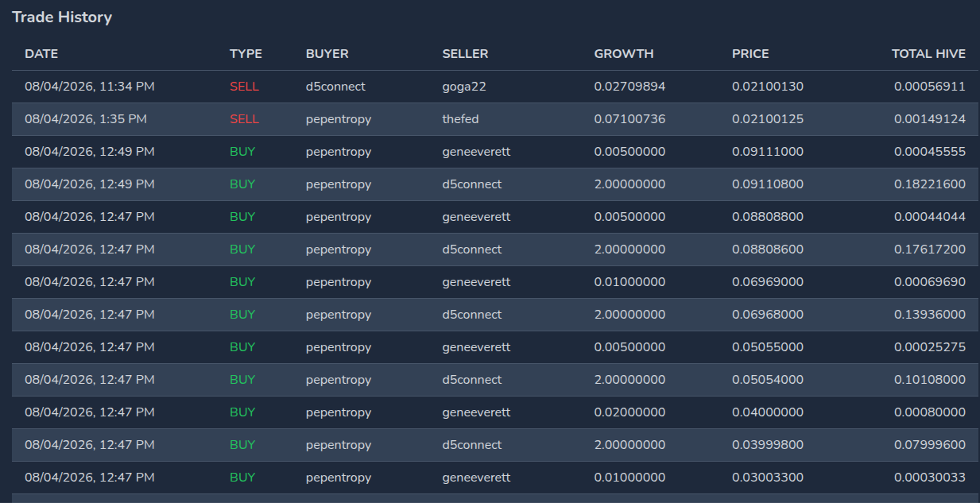Viewport: 980px width, 503px height.
Task: Click the GROWTH column header
Action: [624, 54]
